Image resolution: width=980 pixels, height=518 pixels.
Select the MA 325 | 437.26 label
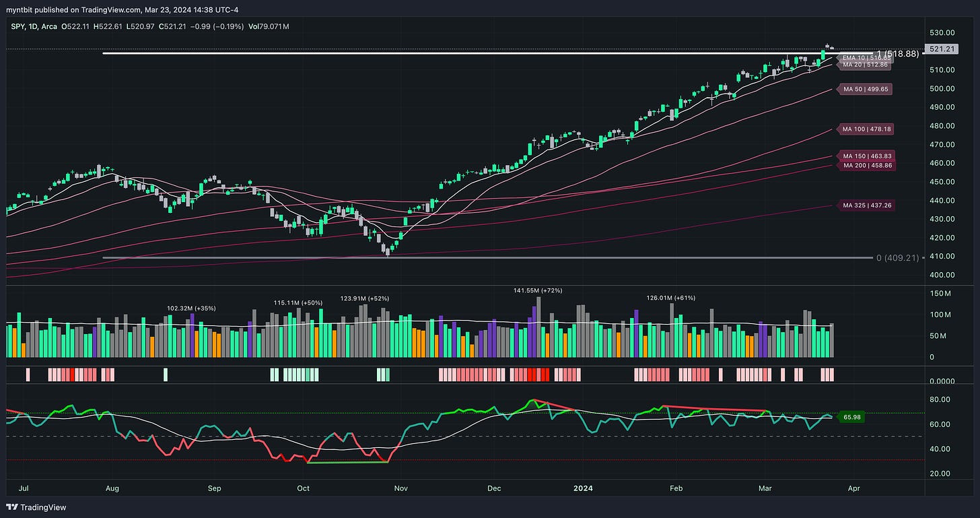(x=866, y=205)
